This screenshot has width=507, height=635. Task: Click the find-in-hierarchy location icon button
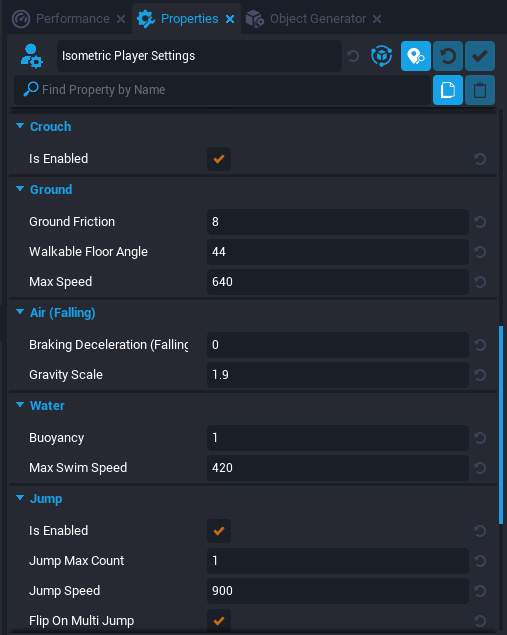tap(416, 56)
